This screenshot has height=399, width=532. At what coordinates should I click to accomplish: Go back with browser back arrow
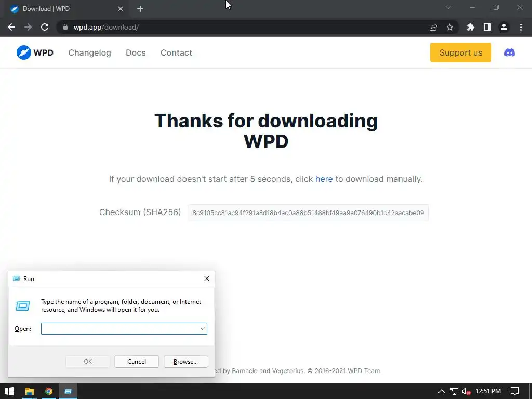coord(11,27)
